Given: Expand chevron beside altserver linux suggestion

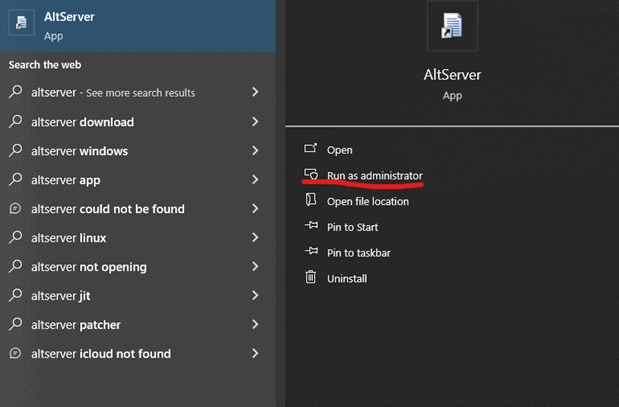Looking at the screenshot, I should click(x=256, y=238).
